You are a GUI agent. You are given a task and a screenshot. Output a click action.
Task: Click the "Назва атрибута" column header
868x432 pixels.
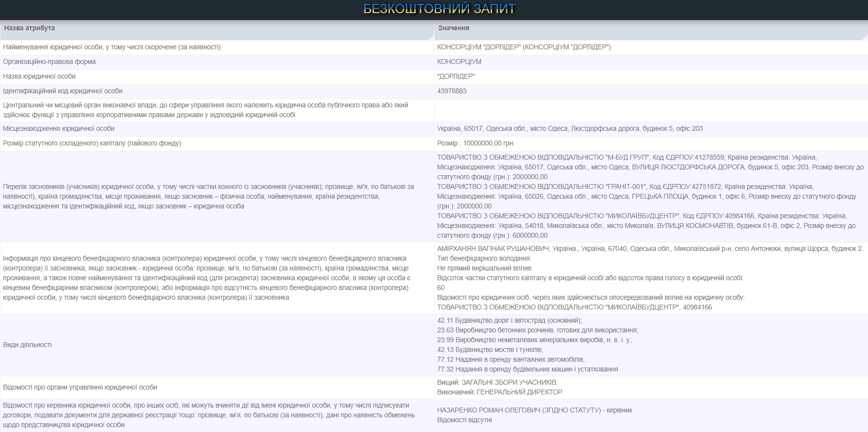click(30, 28)
